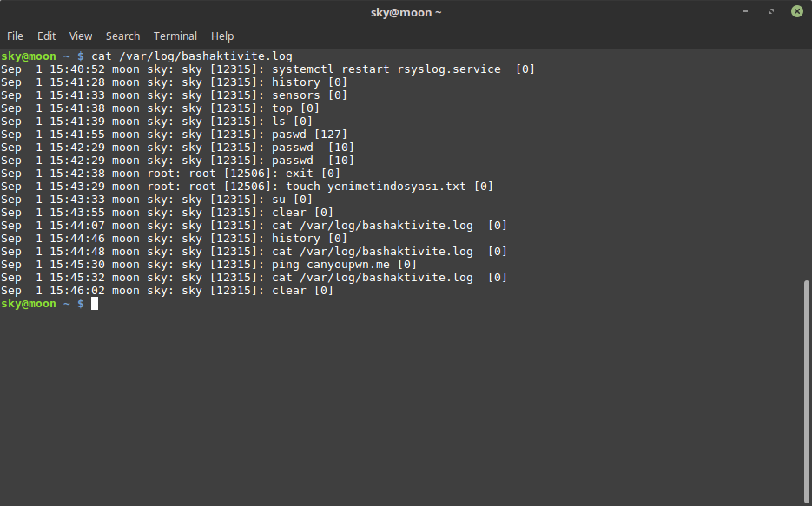
Task: Click the 15:44:07 cat bashaktivite.log line
Action: 254,226
